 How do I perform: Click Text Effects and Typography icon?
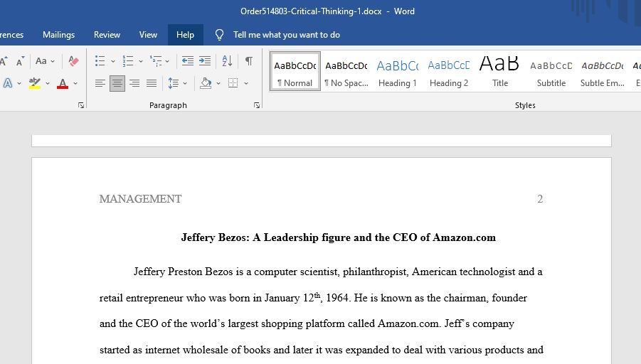7,83
